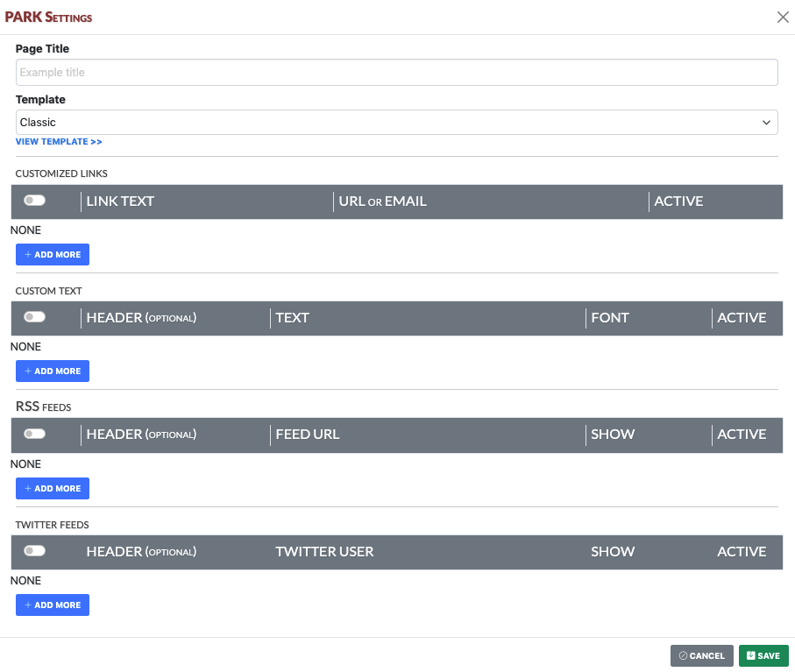The image size is (795, 672).
Task: Click the TWITTER USER column header
Action: pyautogui.click(x=324, y=552)
